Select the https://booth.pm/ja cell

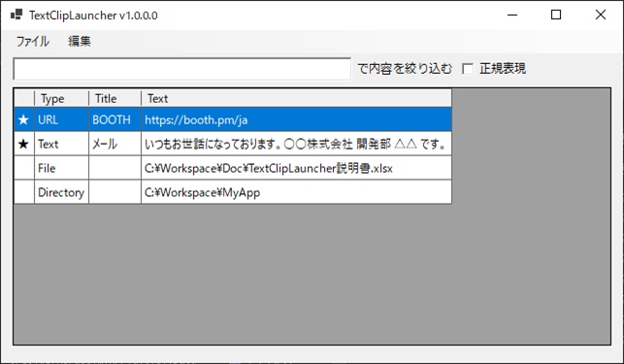click(x=297, y=119)
